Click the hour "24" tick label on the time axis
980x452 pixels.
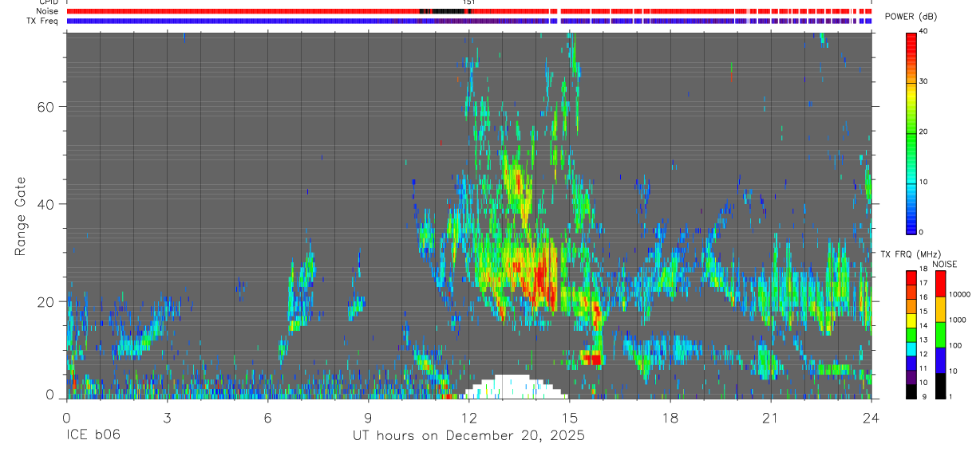(x=871, y=417)
